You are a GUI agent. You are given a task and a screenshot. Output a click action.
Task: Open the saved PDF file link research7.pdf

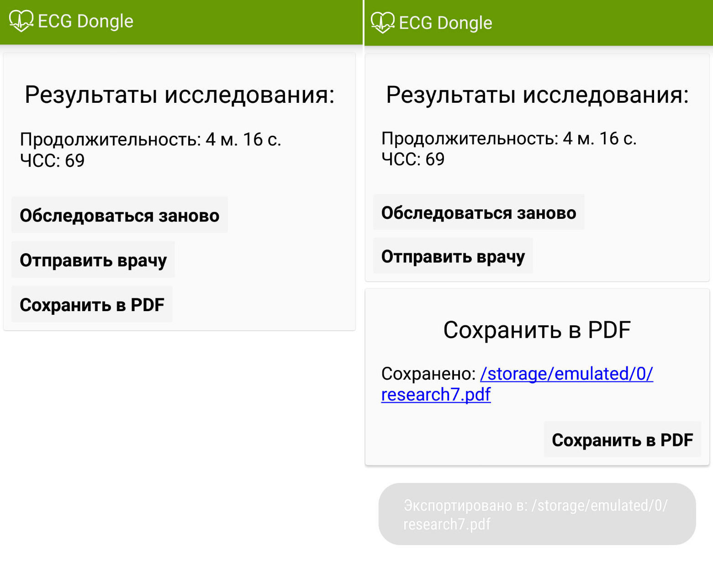click(518, 384)
